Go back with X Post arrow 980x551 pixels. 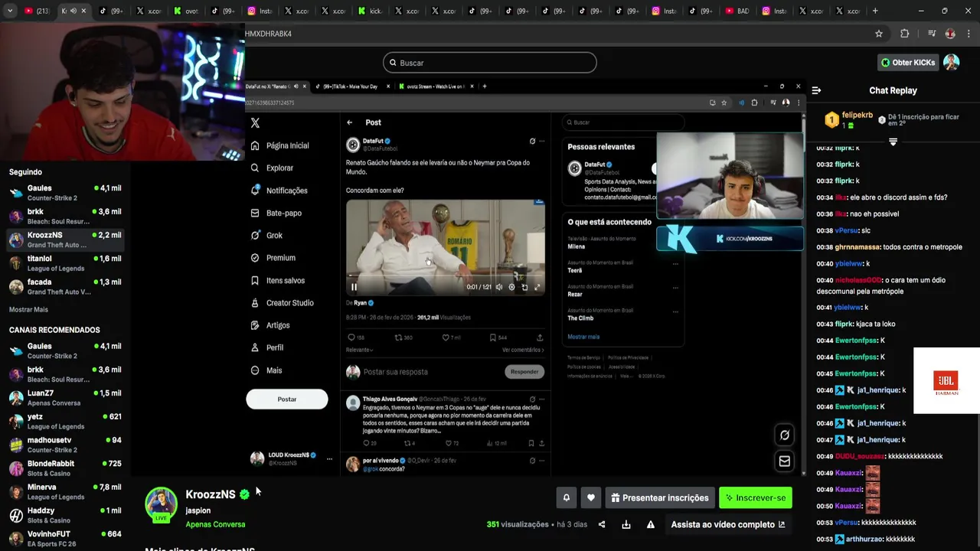click(350, 122)
